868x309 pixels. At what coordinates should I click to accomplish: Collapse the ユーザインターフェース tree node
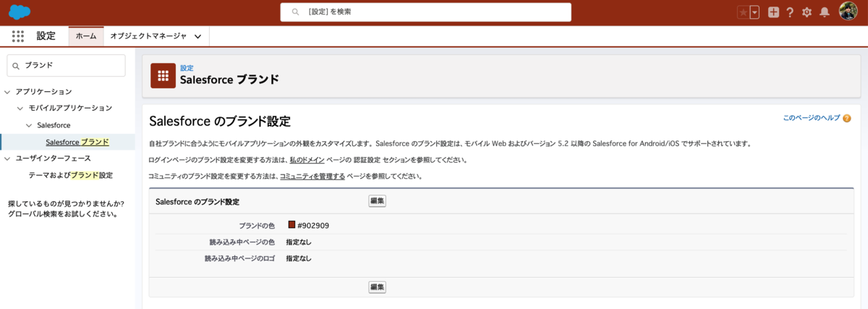[7, 158]
